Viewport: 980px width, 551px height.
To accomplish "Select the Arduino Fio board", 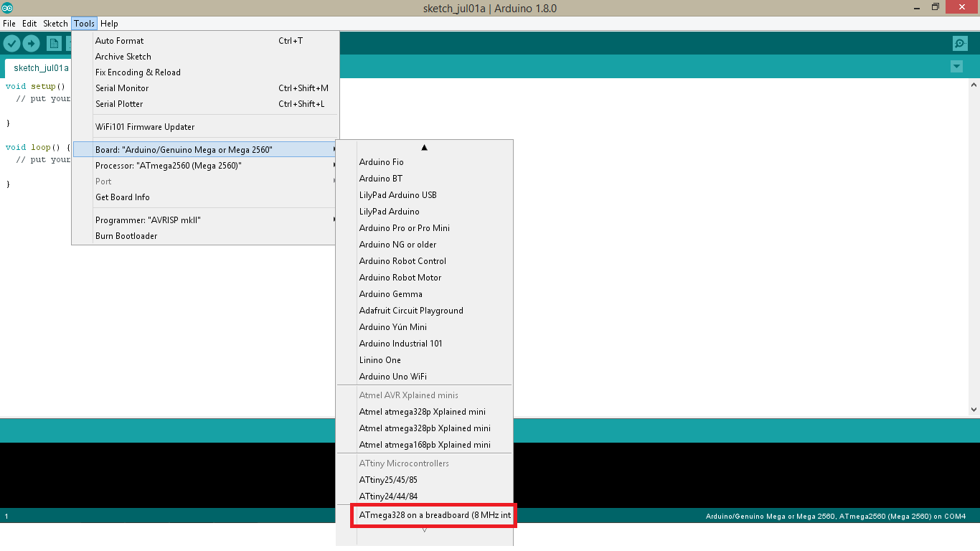I will tap(381, 161).
